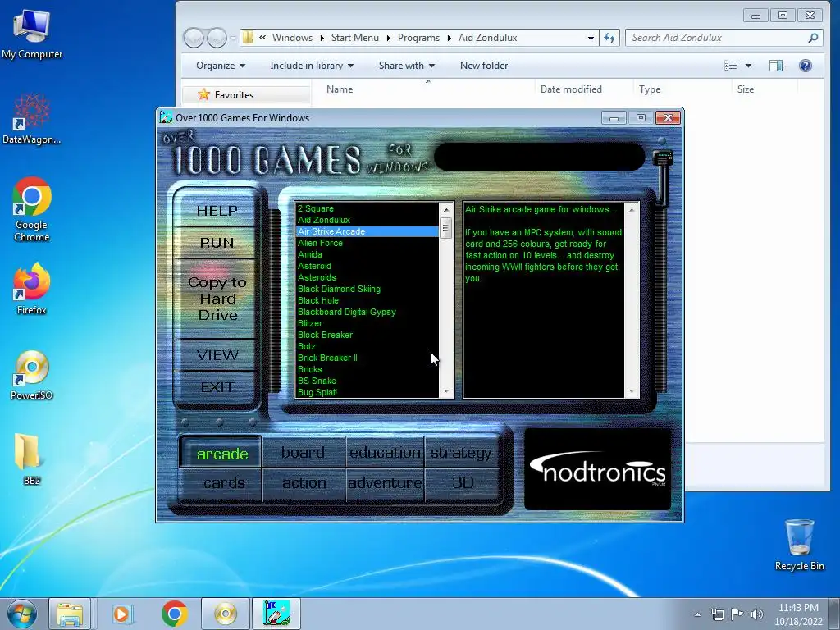Open the media player taskbar icon
This screenshot has height=630, width=840.
pyautogui.click(x=122, y=614)
